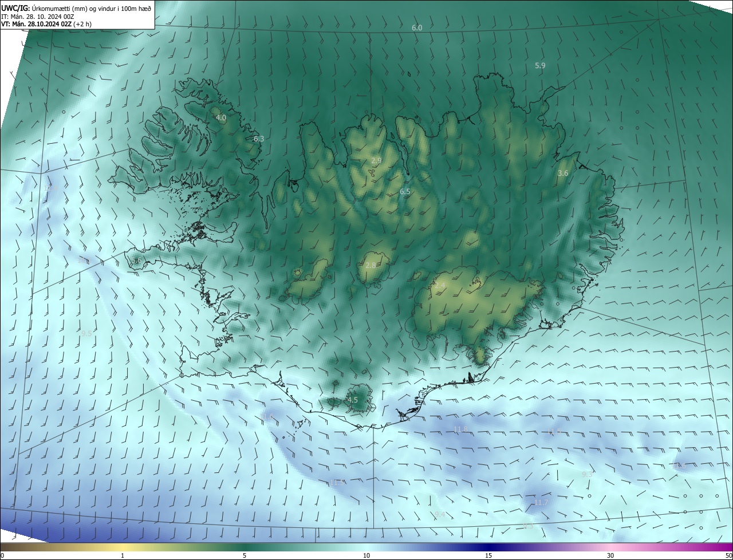The width and height of the screenshot is (733, 560).
Task: Pick the teal segment between 5 and 10
Action: click(x=305, y=547)
